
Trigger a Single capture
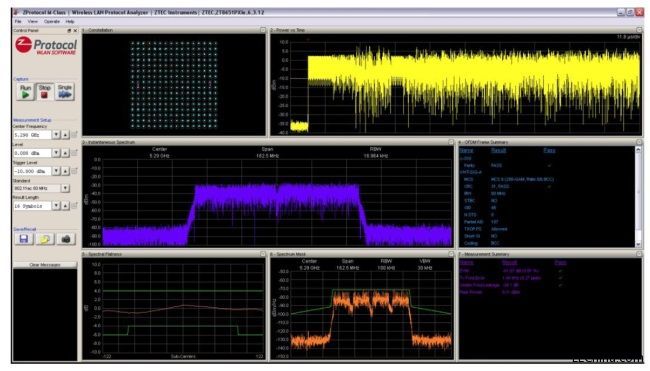tap(65, 92)
